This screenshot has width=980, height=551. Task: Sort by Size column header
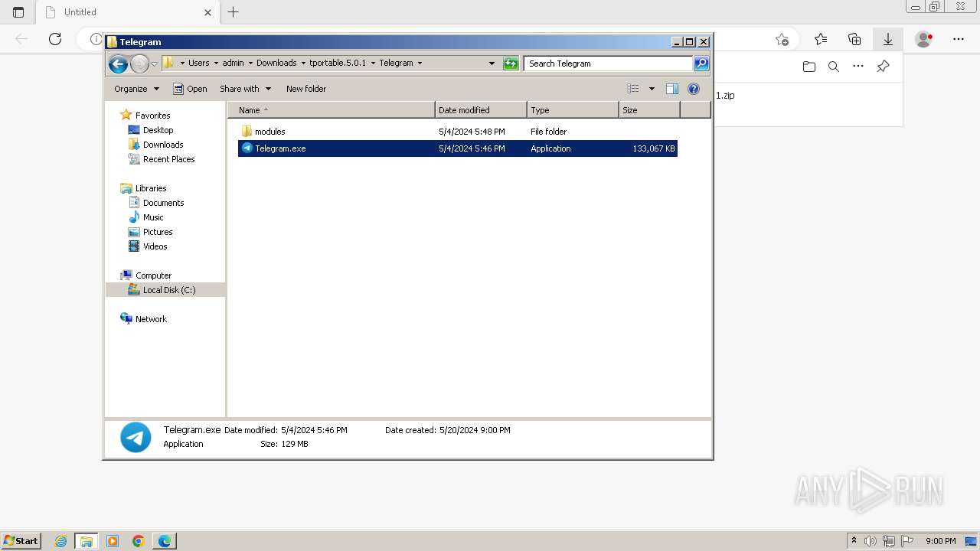pos(649,110)
